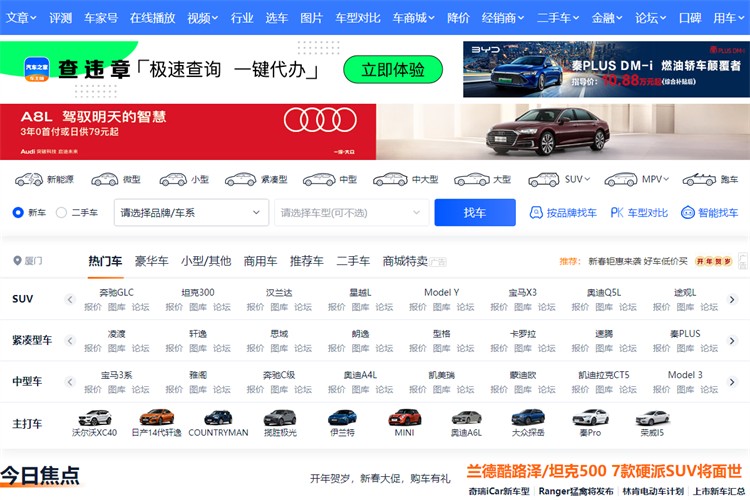The height and width of the screenshot is (500, 750).
Task: Open the Audi A8L banner advertisement
Action: pos(375,132)
